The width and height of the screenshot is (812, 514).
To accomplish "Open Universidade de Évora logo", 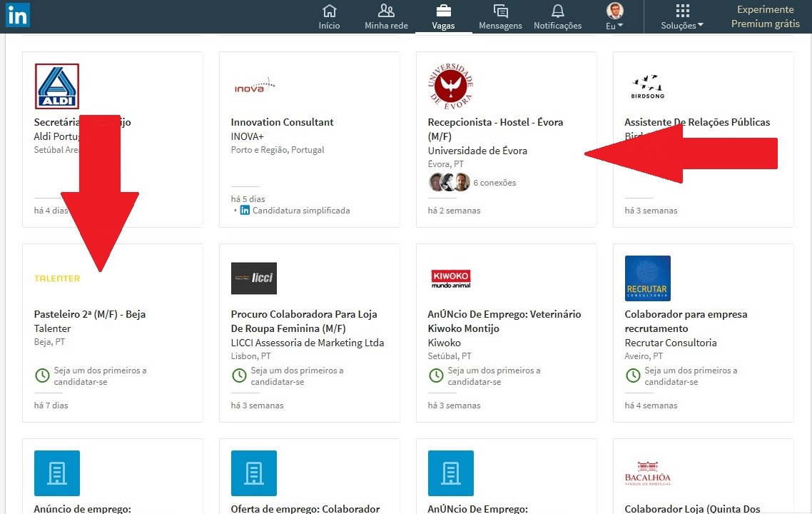I will (x=451, y=86).
